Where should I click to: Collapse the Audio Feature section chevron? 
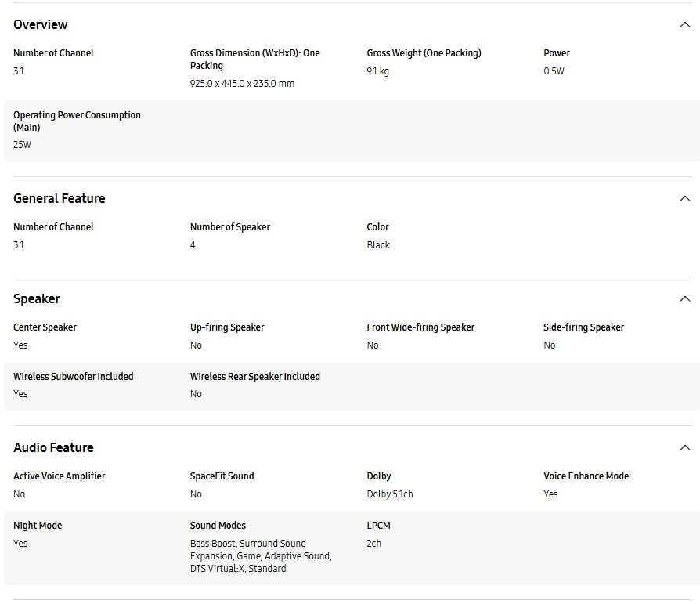click(x=684, y=448)
